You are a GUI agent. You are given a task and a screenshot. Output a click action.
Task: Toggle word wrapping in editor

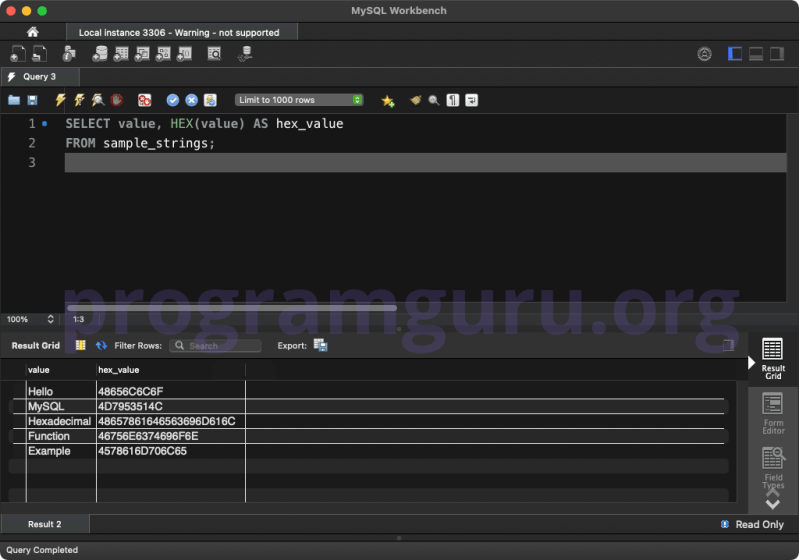[x=471, y=100]
